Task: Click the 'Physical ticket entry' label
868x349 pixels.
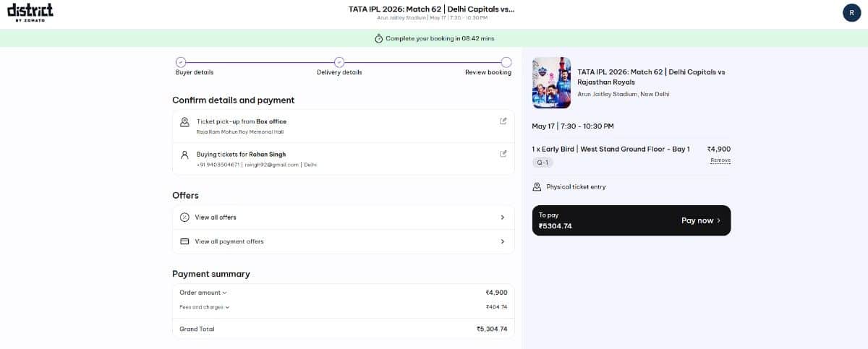Action: click(576, 186)
